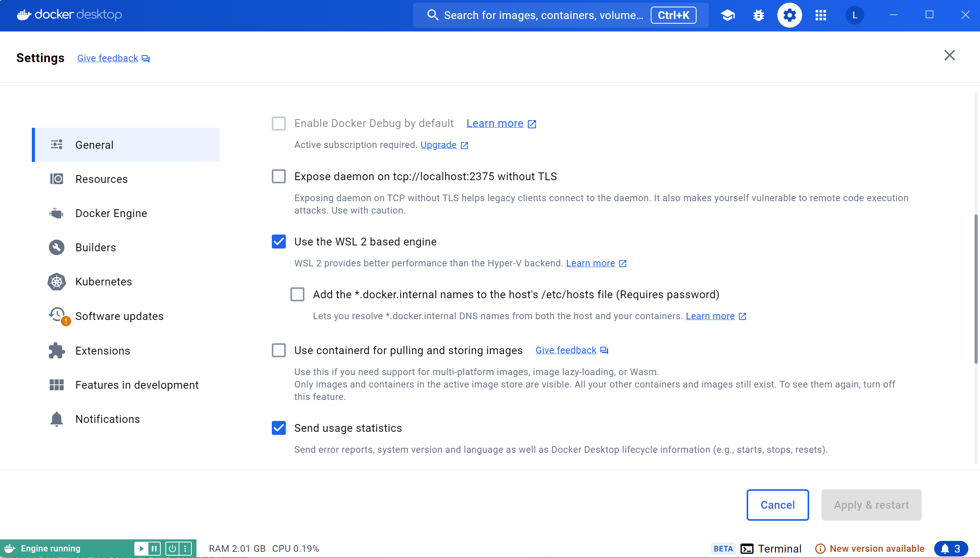Open the Resources settings section
This screenshot has width=980, height=558.
click(x=126, y=179)
